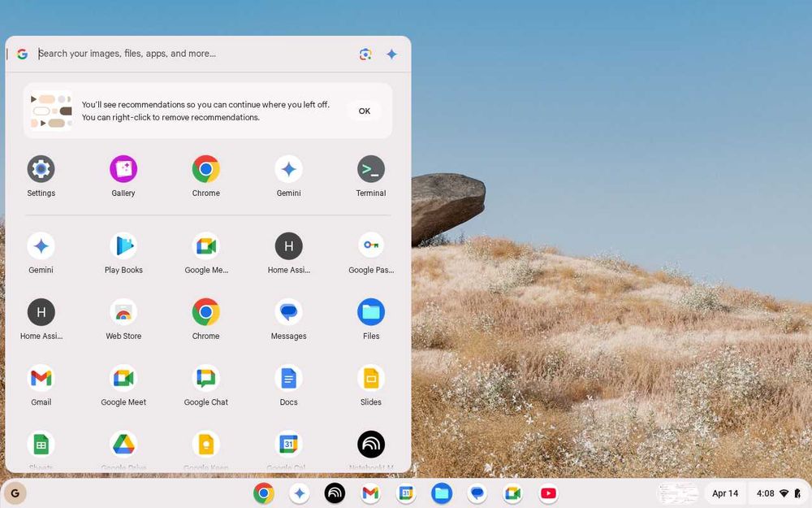Screen dimensions: 812x508
Task: Click the screenshot preview thumbnail on shelf
Action: (677, 493)
